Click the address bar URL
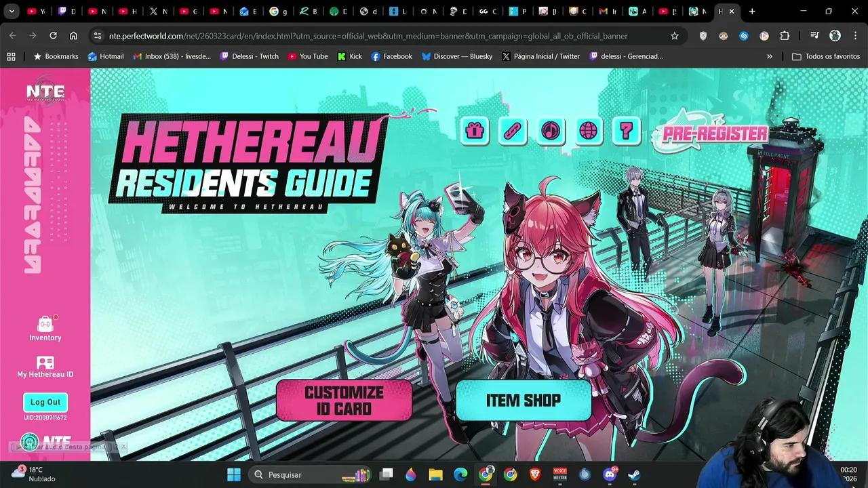 tap(368, 36)
